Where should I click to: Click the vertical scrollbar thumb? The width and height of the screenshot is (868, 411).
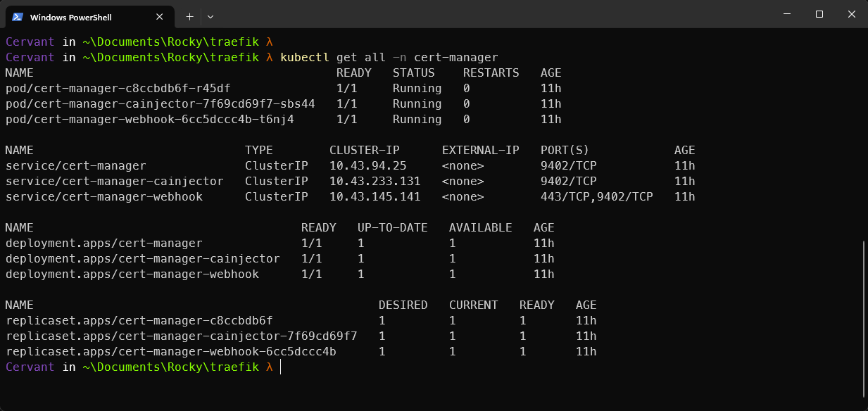tap(863, 317)
